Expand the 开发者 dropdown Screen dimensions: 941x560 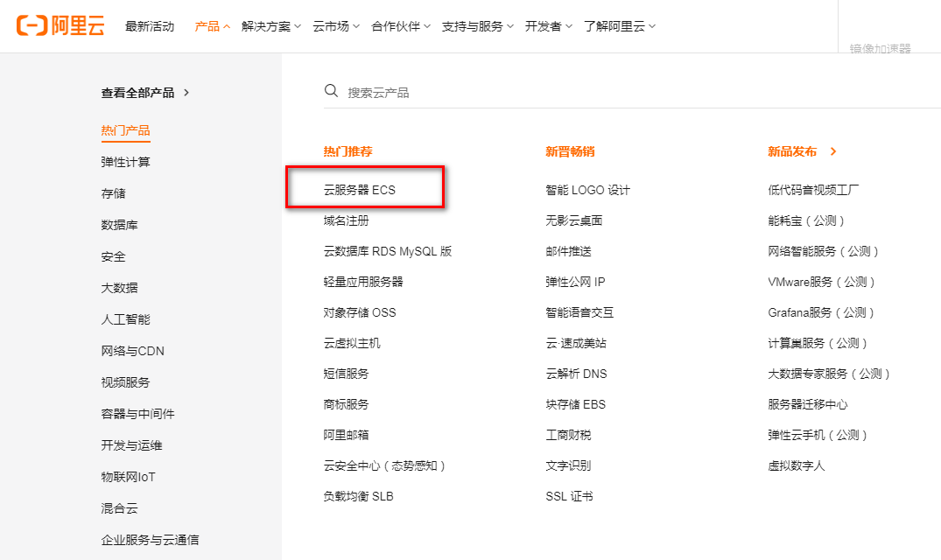(x=549, y=26)
